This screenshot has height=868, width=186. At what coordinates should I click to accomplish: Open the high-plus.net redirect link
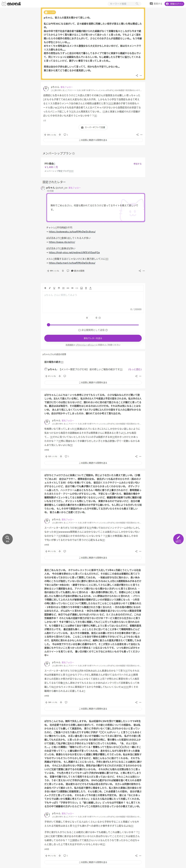point(74,252)
